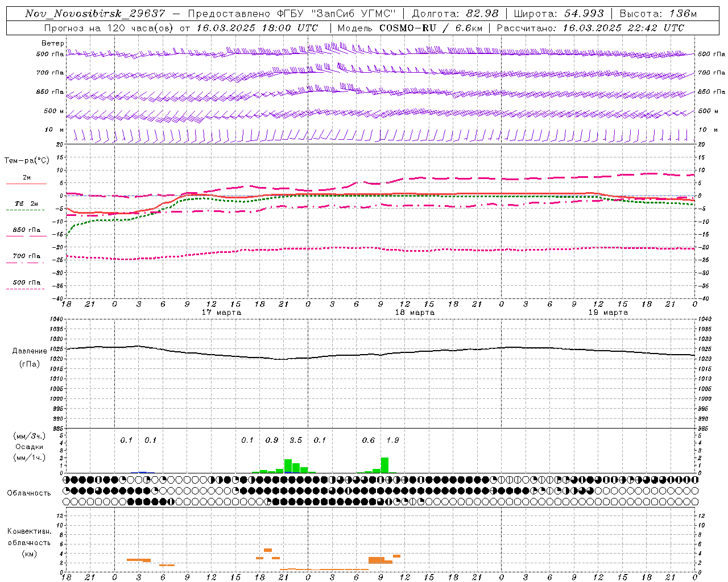
Task: Click the 0.6 precipitation total value
Action: tap(369, 440)
